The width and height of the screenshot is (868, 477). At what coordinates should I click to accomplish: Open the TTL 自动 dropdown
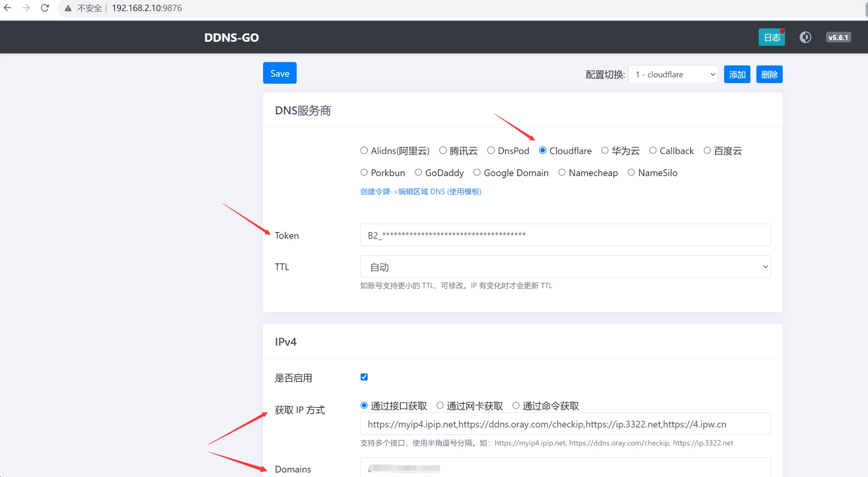point(565,267)
